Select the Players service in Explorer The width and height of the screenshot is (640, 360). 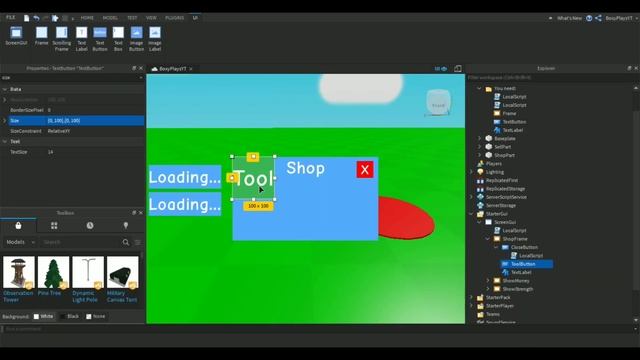coord(493,164)
